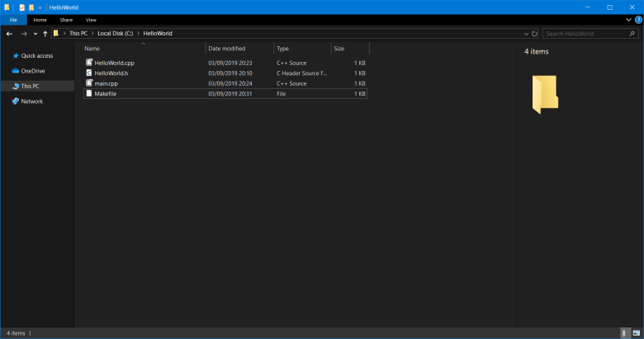Open Customize Quick Access Toolbar dropdown
Viewport: 644px width, 339px height.
(40, 7)
